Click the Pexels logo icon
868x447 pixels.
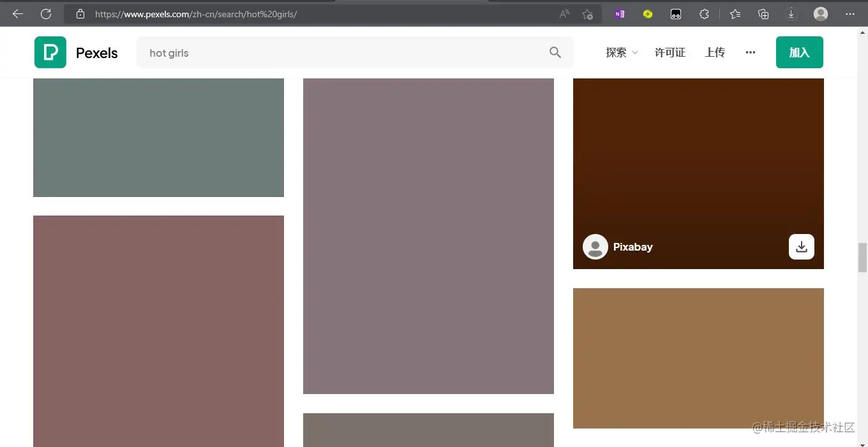click(x=50, y=52)
